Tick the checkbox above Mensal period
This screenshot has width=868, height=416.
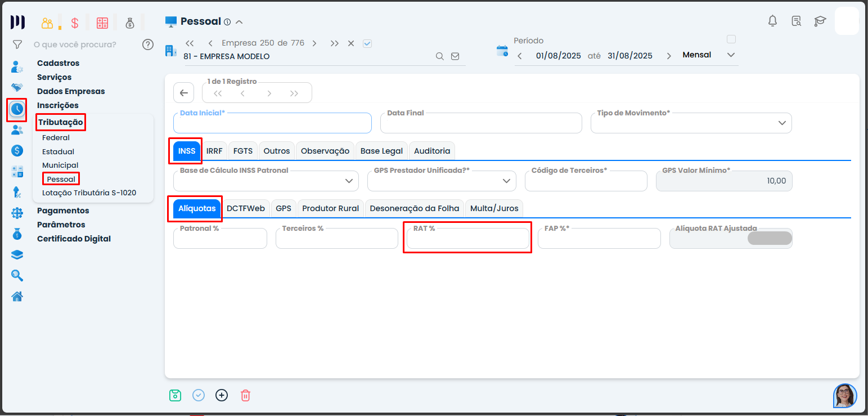[731, 39]
